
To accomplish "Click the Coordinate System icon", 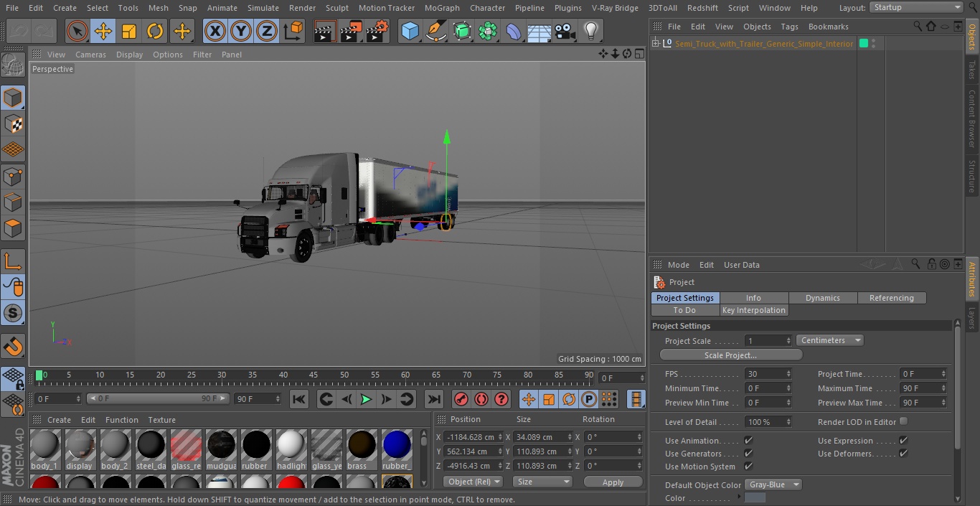I will pyautogui.click(x=293, y=31).
